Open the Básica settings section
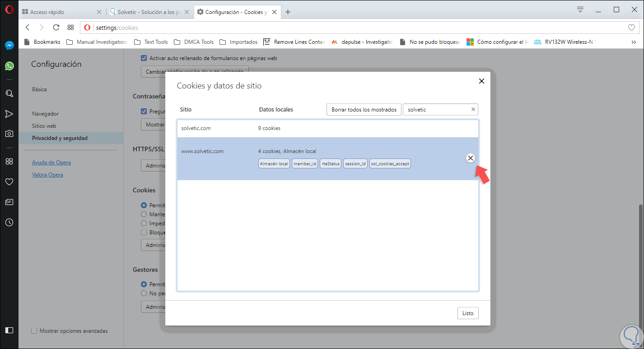Screen dimensions: 644x349 pos(39,89)
